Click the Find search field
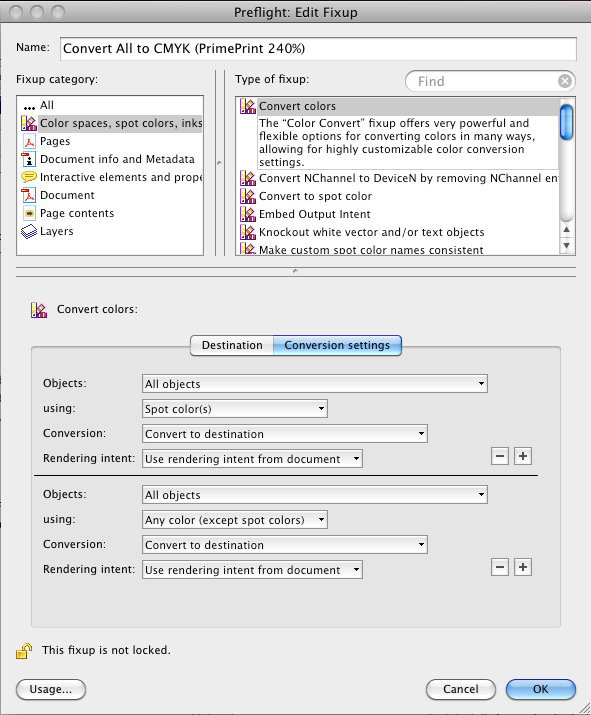This screenshot has height=715, width=591. point(490,81)
